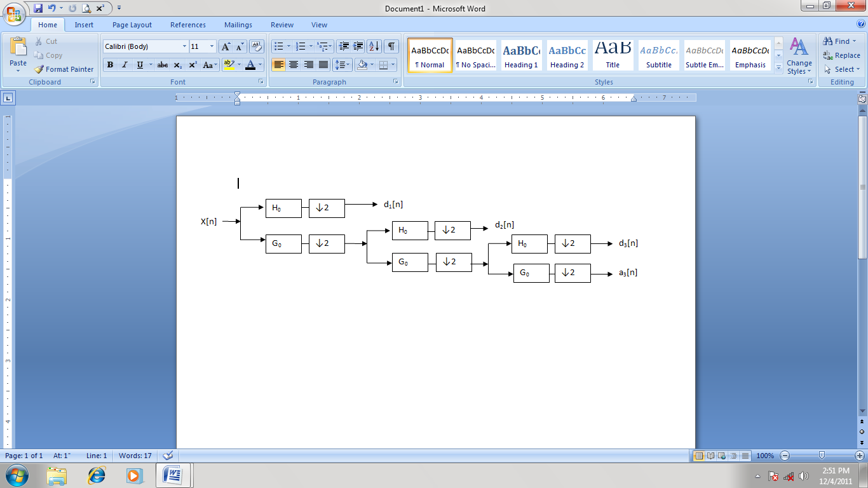Image resolution: width=868 pixels, height=488 pixels.
Task: Open Internet Explorer from taskbar
Action: pyautogui.click(x=97, y=475)
